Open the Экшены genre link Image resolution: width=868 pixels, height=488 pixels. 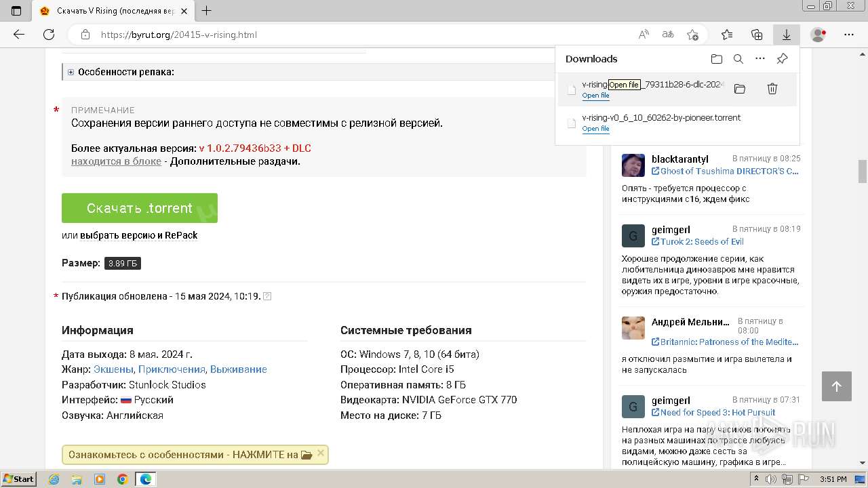pos(113,369)
